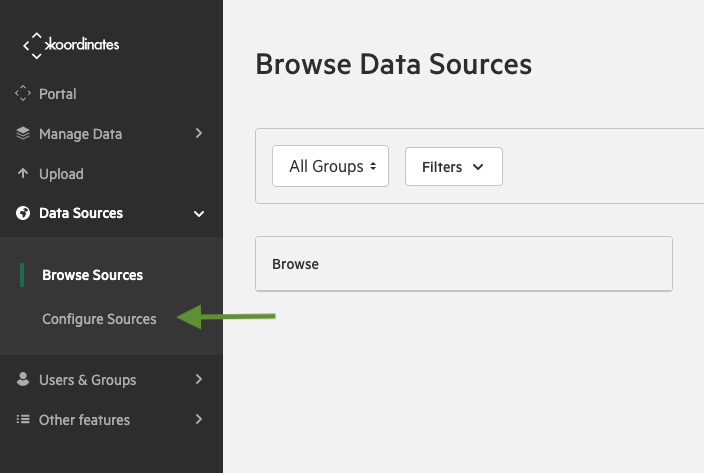This screenshot has height=473, width=704.
Task: Click the Filters chevron arrow
Action: pyautogui.click(x=478, y=167)
